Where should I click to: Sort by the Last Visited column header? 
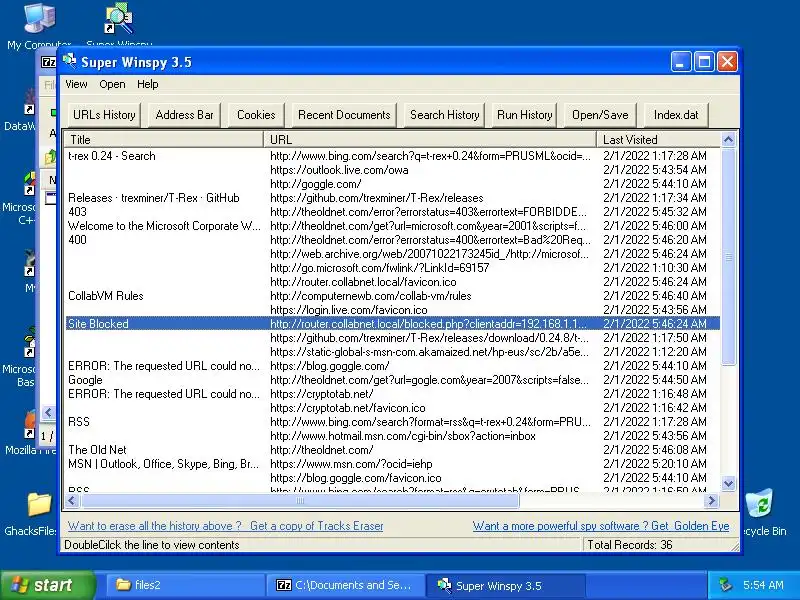click(658, 139)
